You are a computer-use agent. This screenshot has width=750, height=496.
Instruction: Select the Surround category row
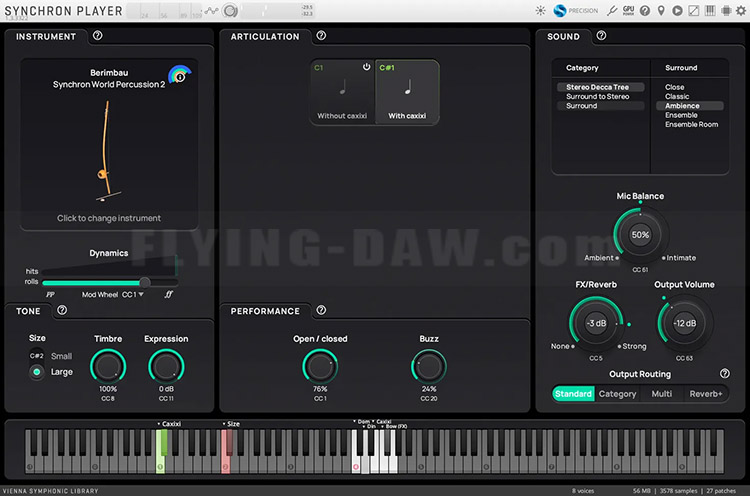600,106
